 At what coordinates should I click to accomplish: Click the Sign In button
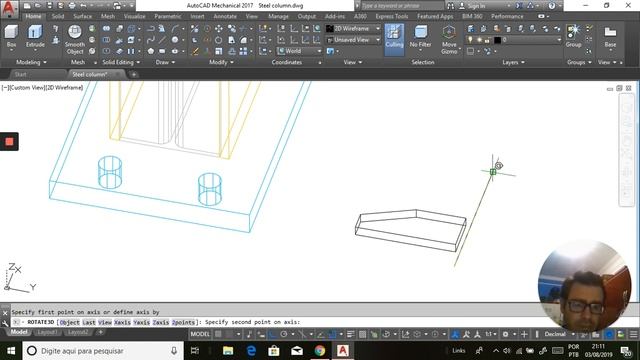476,6
